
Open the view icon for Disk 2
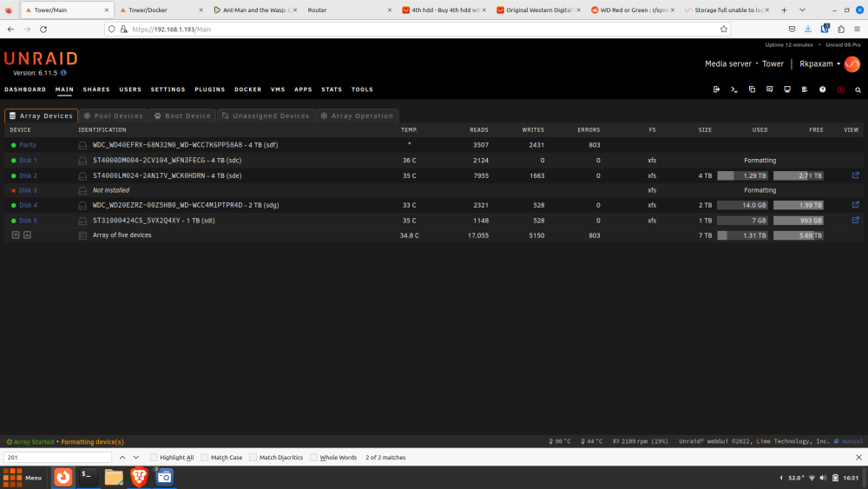tap(855, 175)
